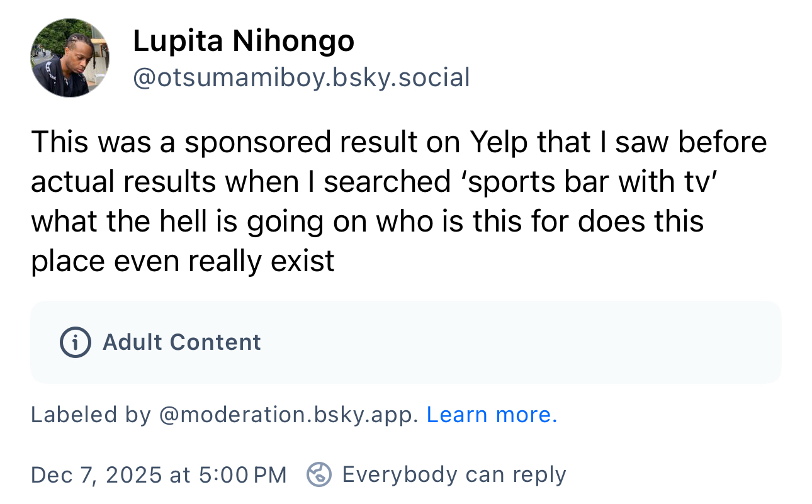Image resolution: width=812 pixels, height=504 pixels.
Task: Click the words 'actual results' in the post
Action: pos(123,181)
